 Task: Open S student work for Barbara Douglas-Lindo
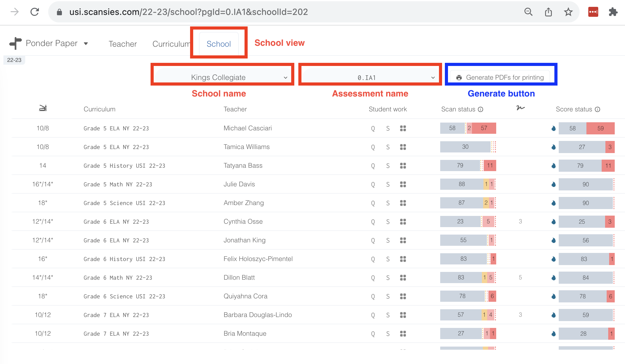[388, 315]
